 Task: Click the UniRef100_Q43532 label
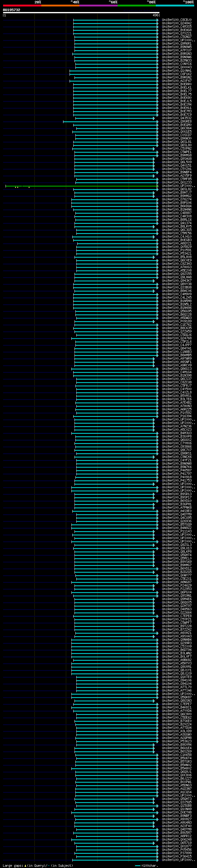point(177,118)
